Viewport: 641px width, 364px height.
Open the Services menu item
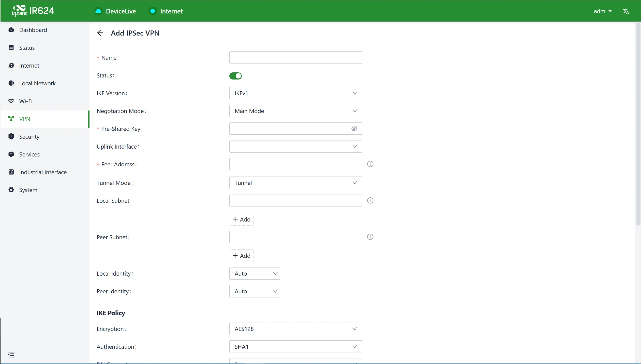(x=45, y=154)
